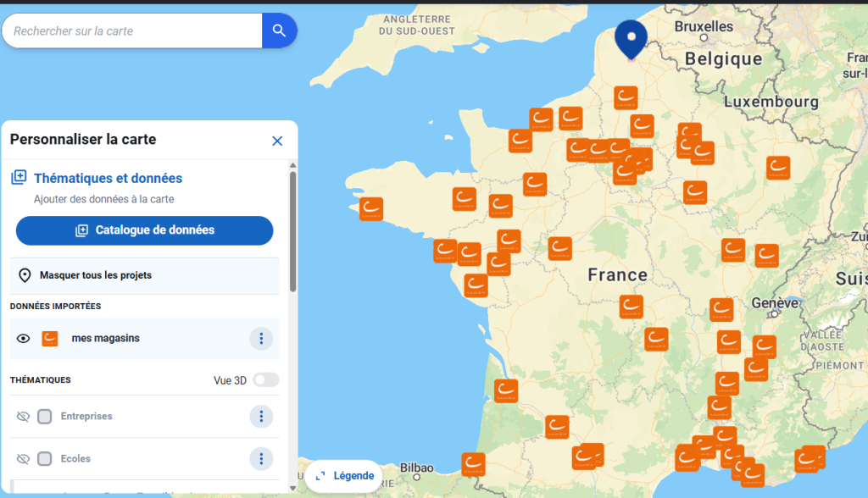Open the three-dot menu for 'Entreprises'
The image size is (868, 498).
(x=261, y=416)
